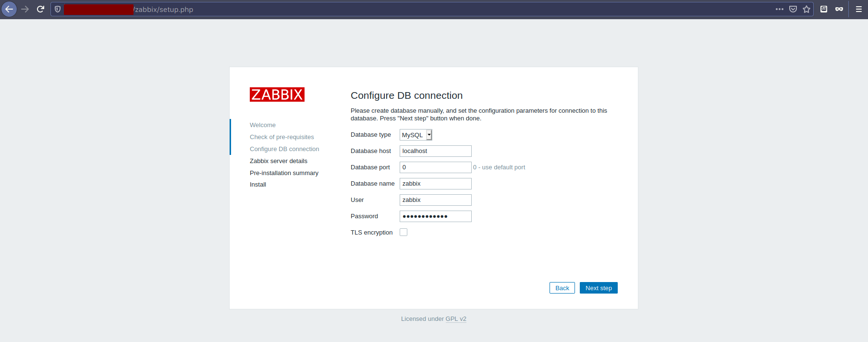
Task: Open the browser hamburger menu
Action: coord(859,9)
